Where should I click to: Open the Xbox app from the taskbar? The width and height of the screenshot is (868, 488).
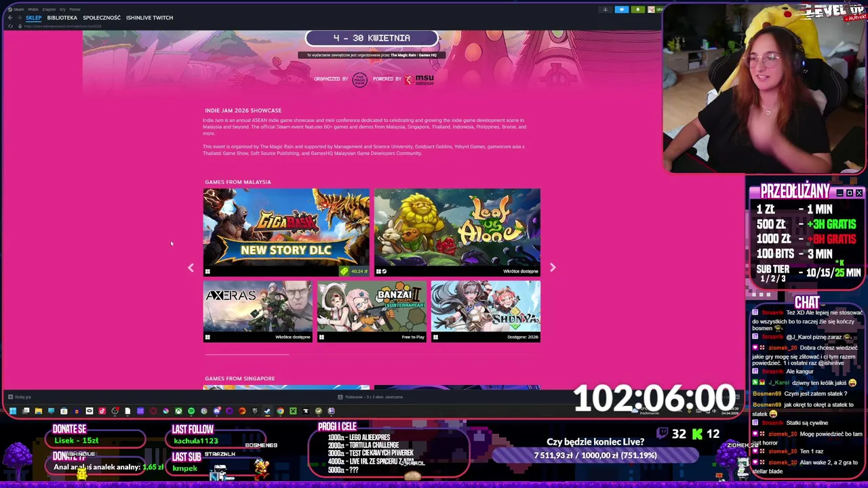[x=178, y=411]
